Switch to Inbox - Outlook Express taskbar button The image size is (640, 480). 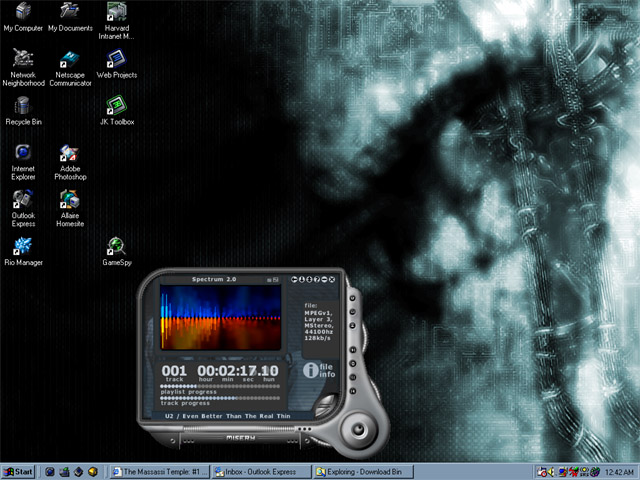tap(262, 472)
